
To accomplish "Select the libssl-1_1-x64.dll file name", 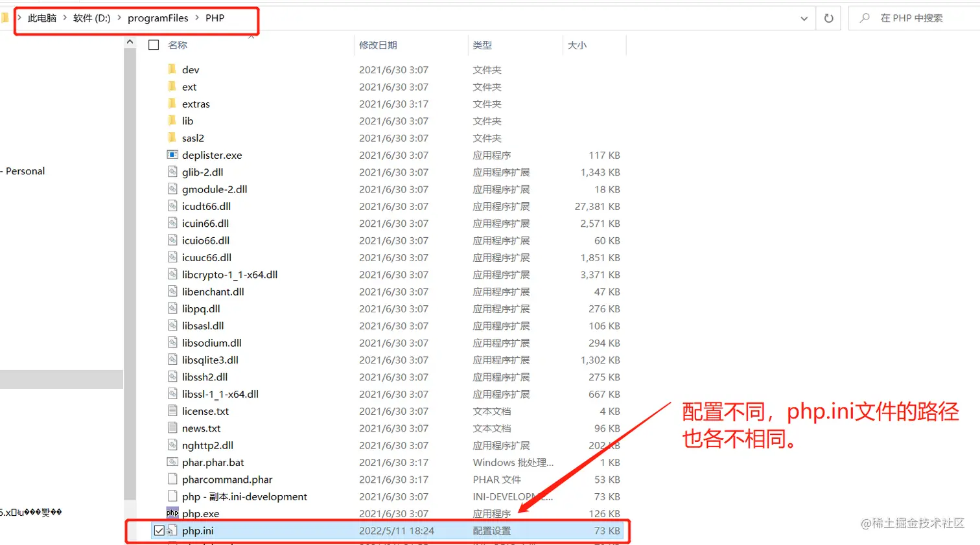I will coord(220,394).
